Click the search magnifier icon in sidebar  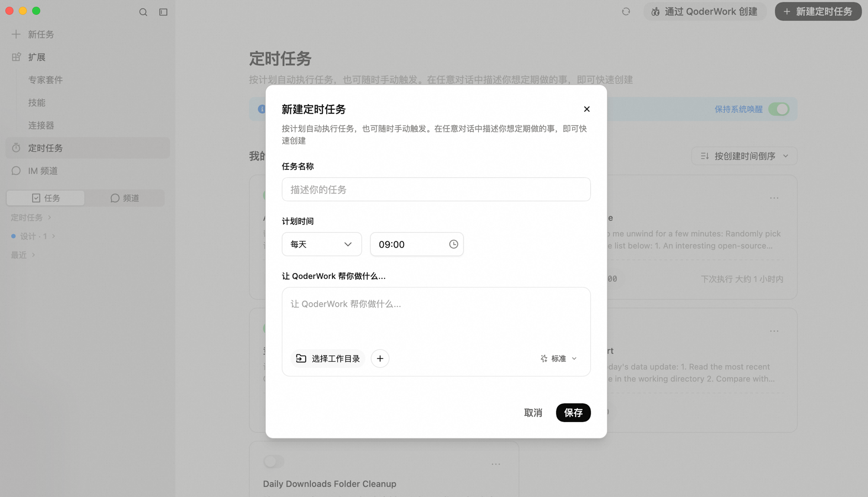[143, 12]
